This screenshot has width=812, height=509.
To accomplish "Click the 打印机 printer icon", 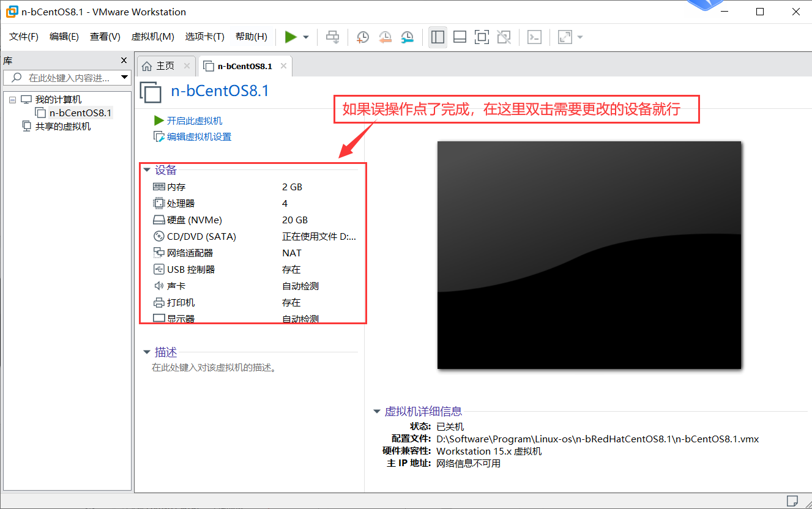I will pyautogui.click(x=158, y=302).
